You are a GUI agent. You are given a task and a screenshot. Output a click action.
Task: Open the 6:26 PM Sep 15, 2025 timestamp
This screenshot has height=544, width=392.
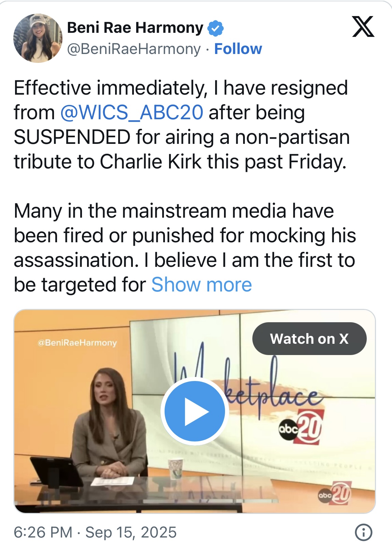95,532
